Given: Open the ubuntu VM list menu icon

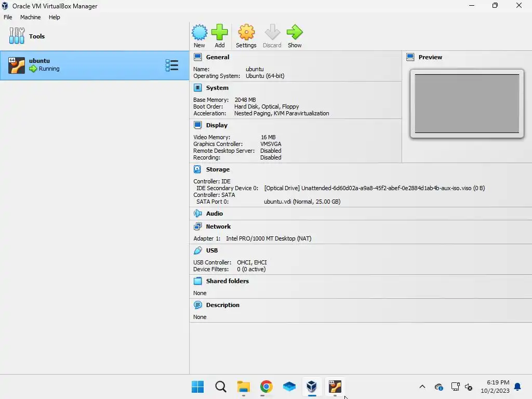Looking at the screenshot, I should coord(171,65).
